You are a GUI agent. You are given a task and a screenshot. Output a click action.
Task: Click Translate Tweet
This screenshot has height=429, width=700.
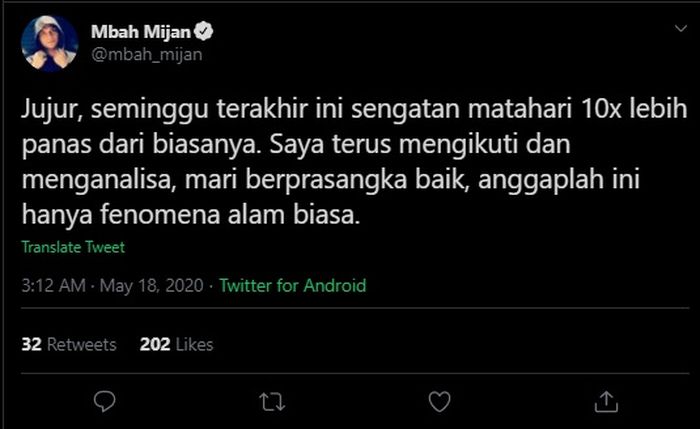73,247
